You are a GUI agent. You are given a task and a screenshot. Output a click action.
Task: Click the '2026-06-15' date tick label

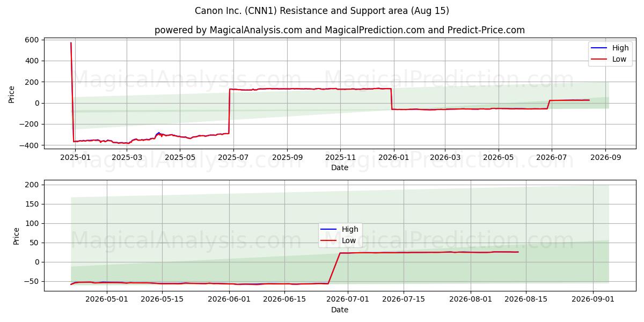click(x=284, y=299)
